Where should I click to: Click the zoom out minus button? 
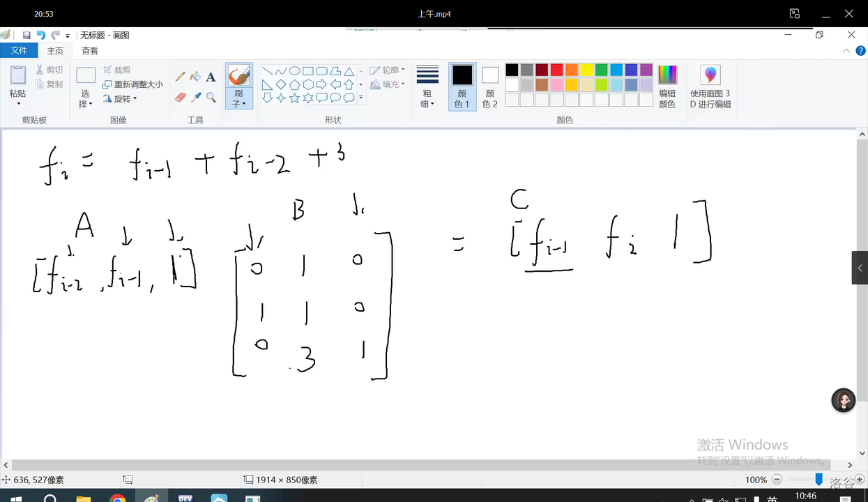[777, 480]
